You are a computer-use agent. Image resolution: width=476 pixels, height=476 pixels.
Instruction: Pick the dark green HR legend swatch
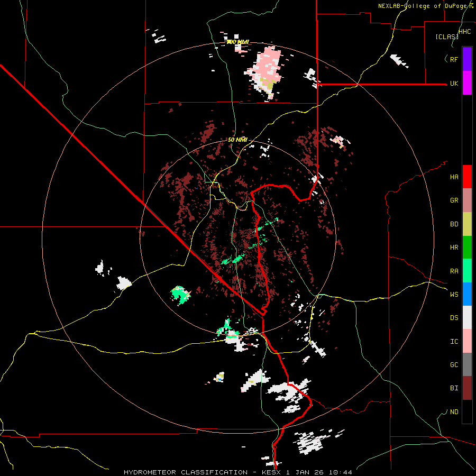click(x=467, y=248)
